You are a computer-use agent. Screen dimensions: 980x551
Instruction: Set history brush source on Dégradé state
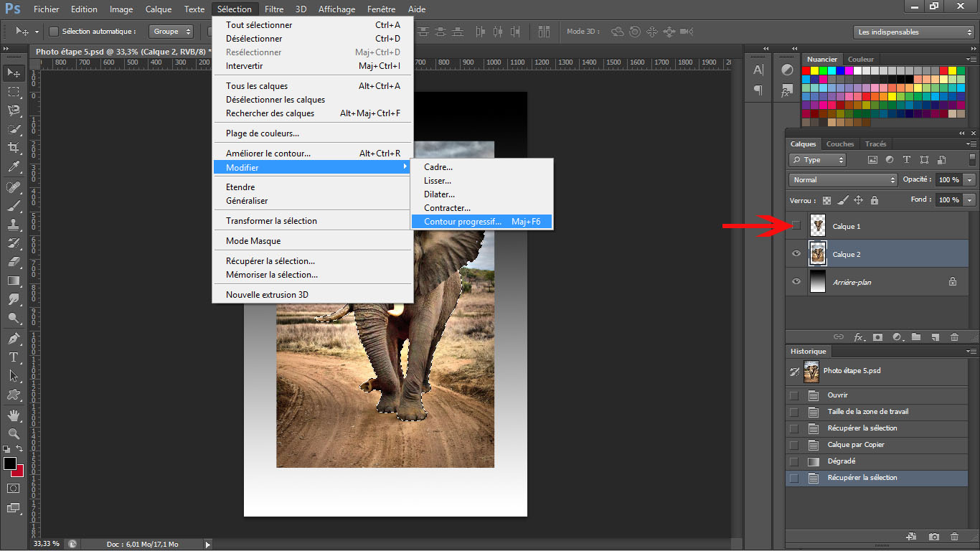coord(793,461)
